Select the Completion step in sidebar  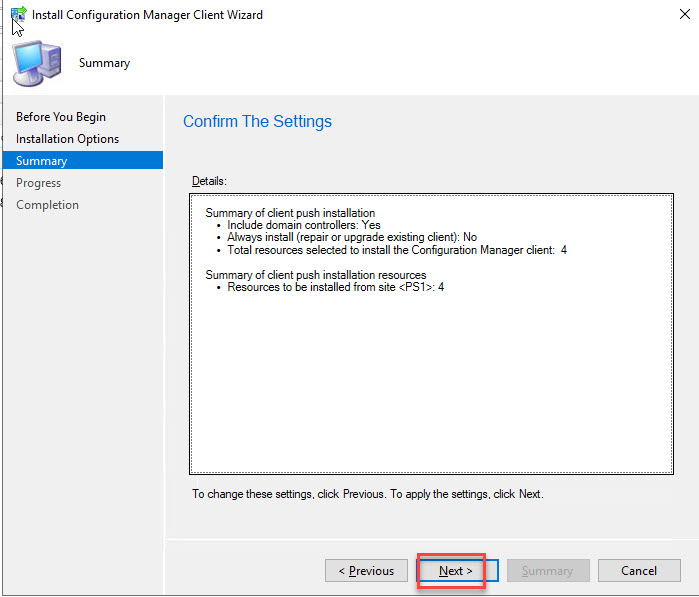tap(47, 205)
